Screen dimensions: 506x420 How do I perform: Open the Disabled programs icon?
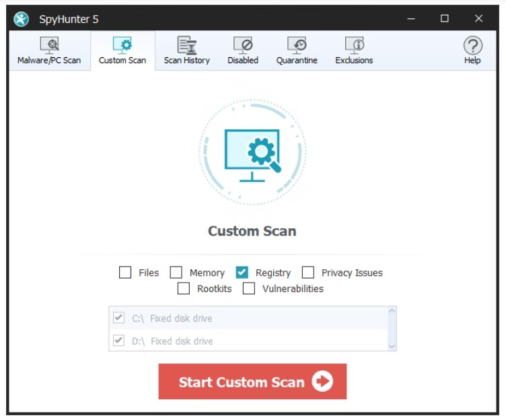tap(243, 45)
